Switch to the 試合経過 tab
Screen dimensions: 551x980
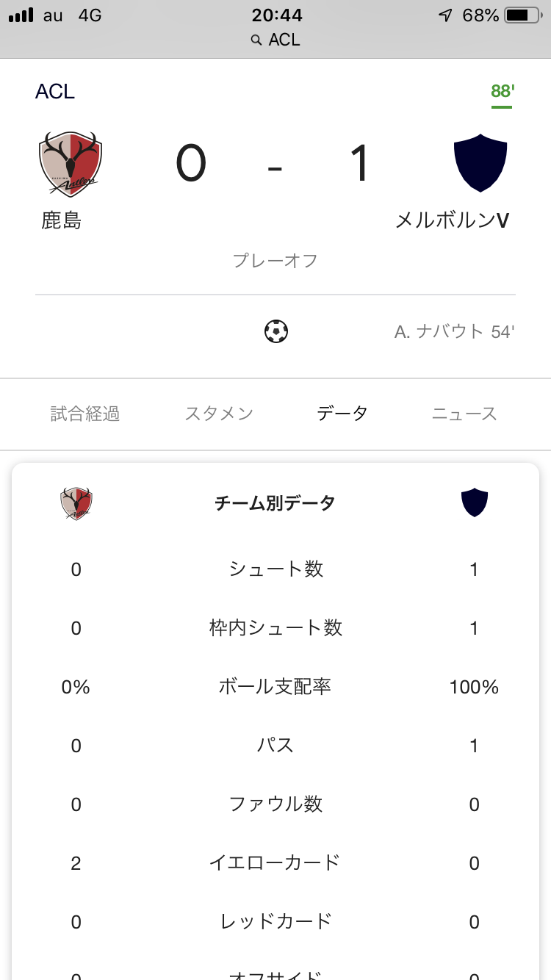(85, 414)
